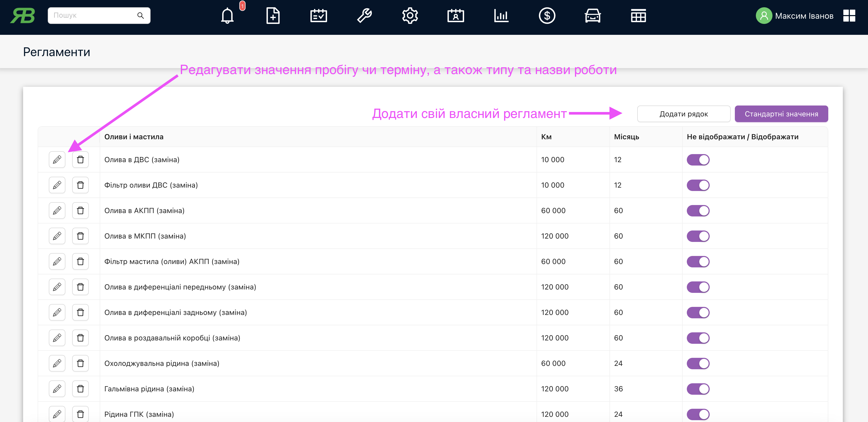Edit 'Олива в роздавальній коробці' row
This screenshot has width=868, height=422.
(x=57, y=338)
